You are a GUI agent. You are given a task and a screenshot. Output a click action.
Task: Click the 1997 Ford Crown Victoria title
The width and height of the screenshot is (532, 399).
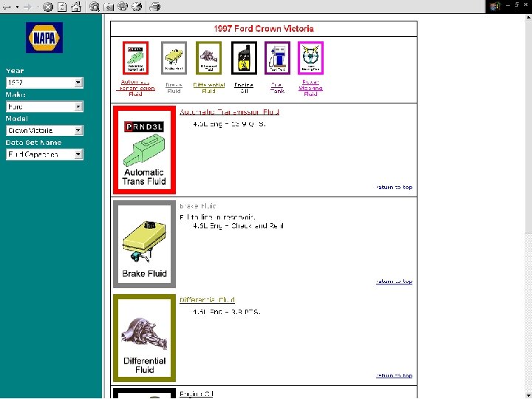pos(264,29)
